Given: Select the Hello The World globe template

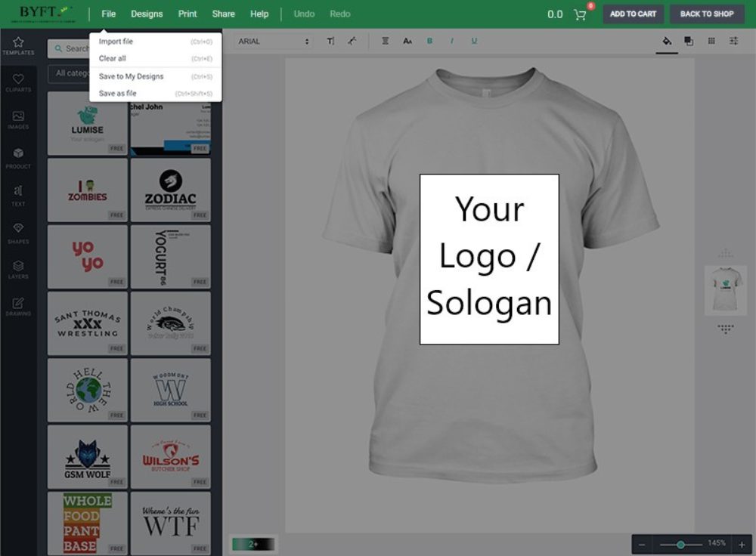Looking at the screenshot, I should click(88, 391).
